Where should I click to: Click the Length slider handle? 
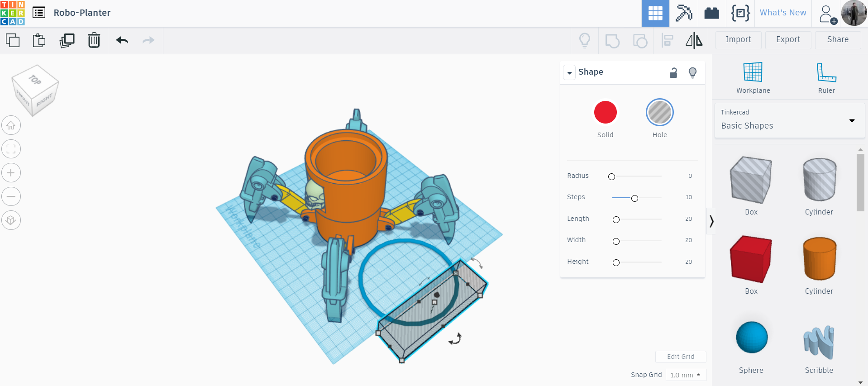616,219
